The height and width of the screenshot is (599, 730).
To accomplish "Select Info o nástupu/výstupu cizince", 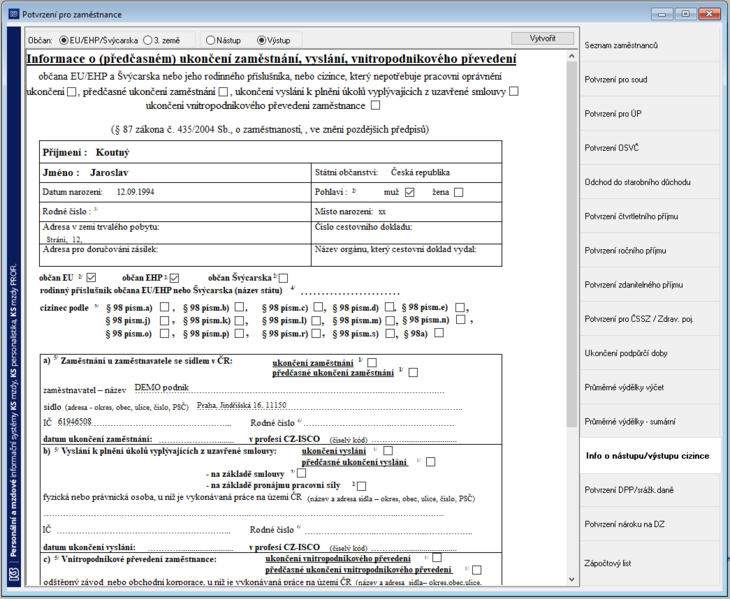I will click(650, 456).
